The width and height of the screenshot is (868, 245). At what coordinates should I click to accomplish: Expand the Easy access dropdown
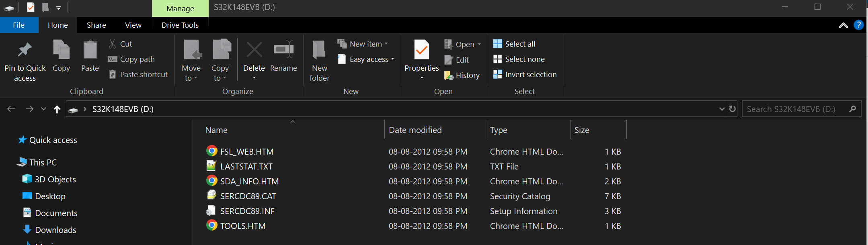[x=367, y=59]
